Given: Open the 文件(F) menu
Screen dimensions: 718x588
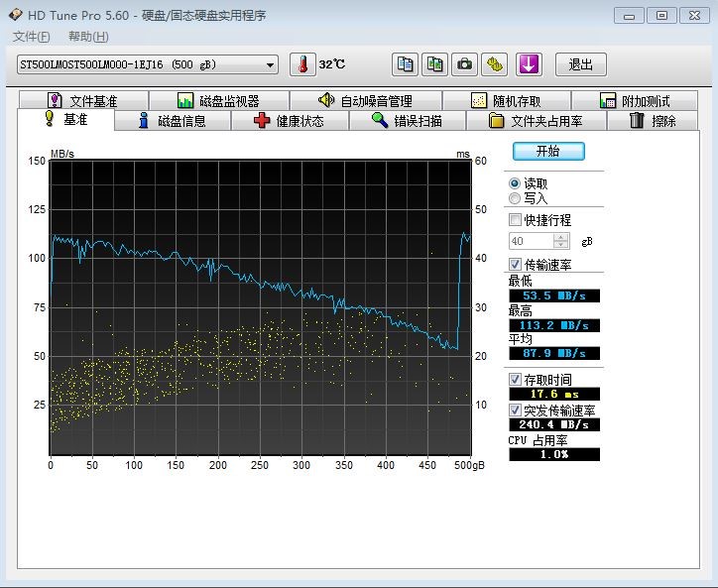Looking at the screenshot, I should (x=32, y=37).
